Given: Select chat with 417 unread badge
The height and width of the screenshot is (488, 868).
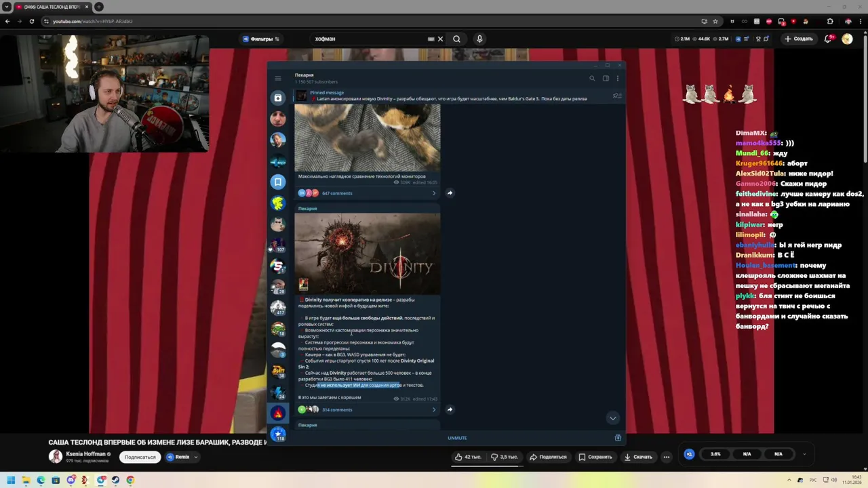Looking at the screenshot, I should point(277,307).
